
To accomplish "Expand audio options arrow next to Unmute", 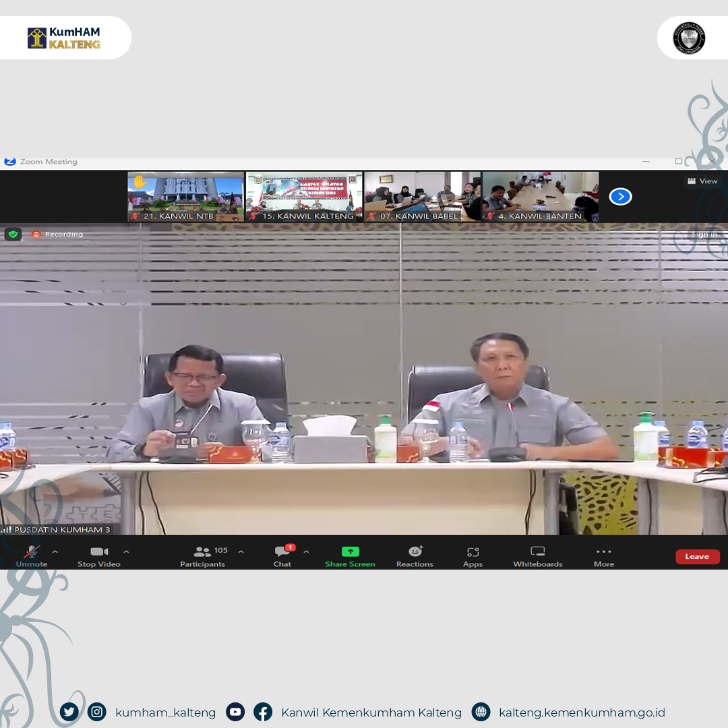I will (x=55, y=551).
